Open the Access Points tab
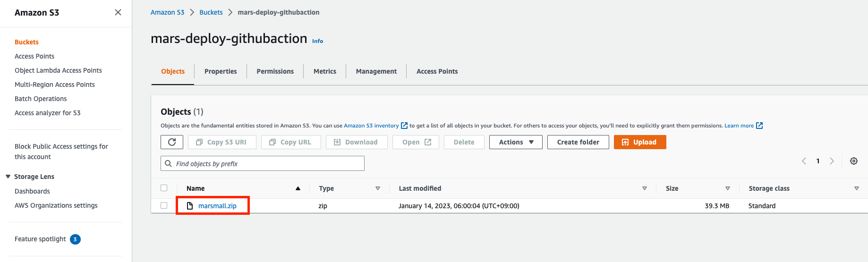868x262 pixels. [x=437, y=71]
